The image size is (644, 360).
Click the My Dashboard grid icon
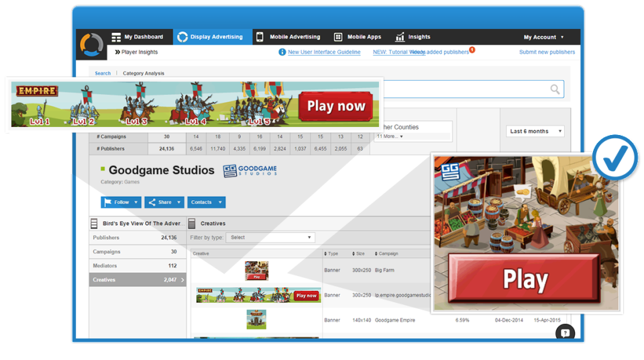[x=116, y=37]
